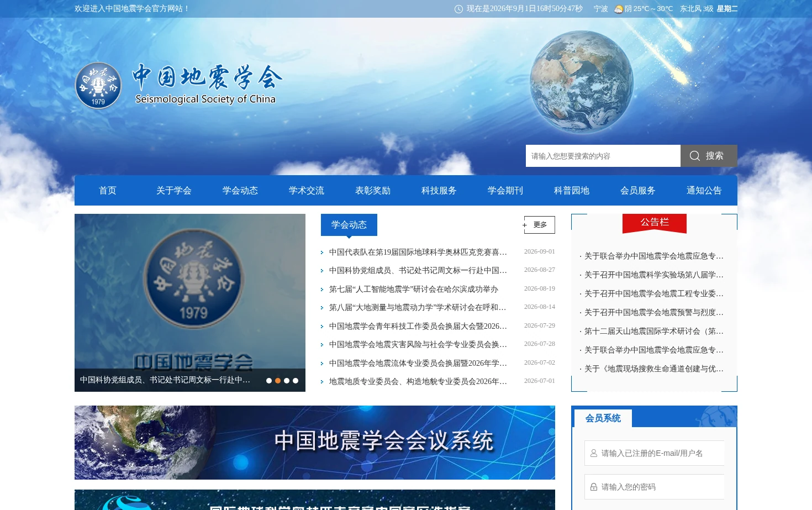
Task: Click the 东北风 wind label in top bar
Action: (x=690, y=9)
